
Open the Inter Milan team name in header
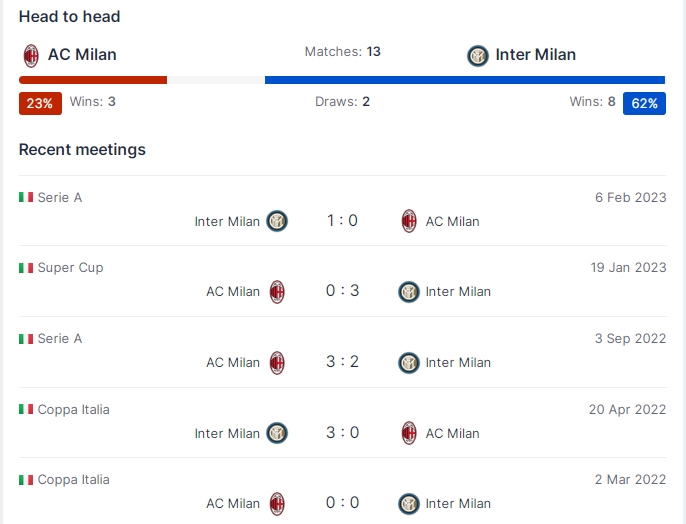(x=536, y=55)
